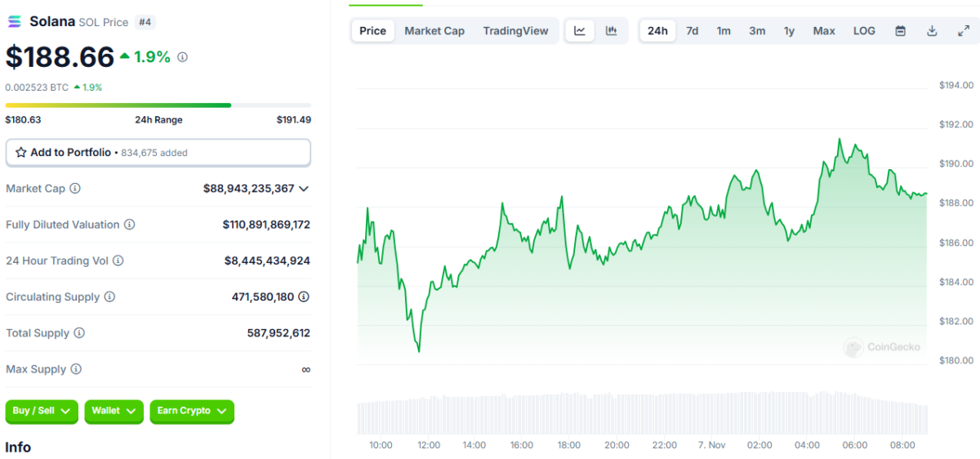
Task: Click the 7. Nov axis label
Action: 712,445
